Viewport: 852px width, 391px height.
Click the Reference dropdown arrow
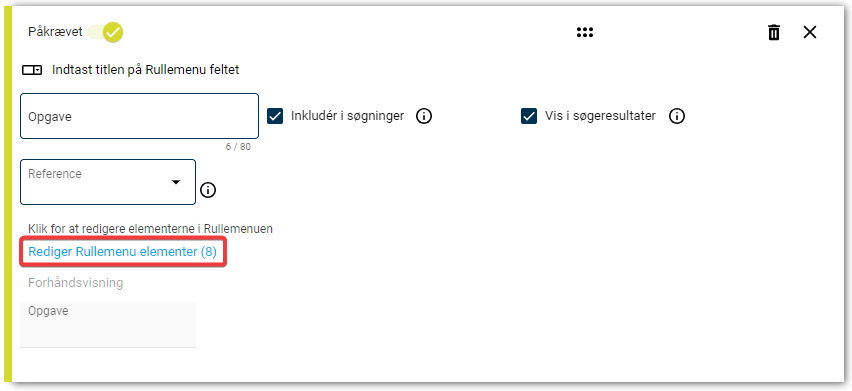click(176, 182)
